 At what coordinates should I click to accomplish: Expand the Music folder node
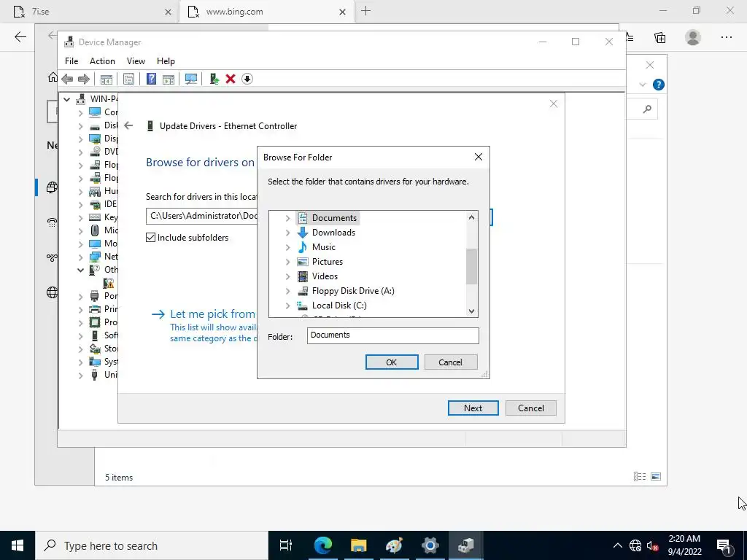[x=287, y=248]
